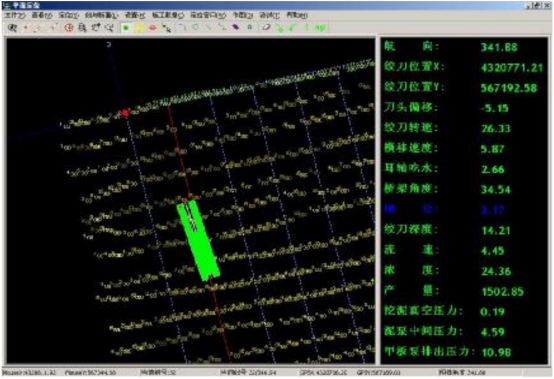554x379 pixels.
Task: Click the 1502.85 production value readout
Action: [x=502, y=291]
